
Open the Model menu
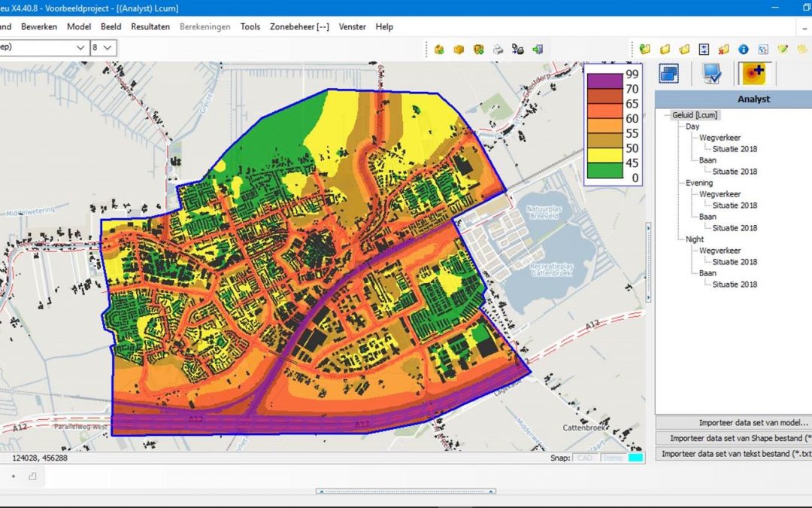pos(79,27)
